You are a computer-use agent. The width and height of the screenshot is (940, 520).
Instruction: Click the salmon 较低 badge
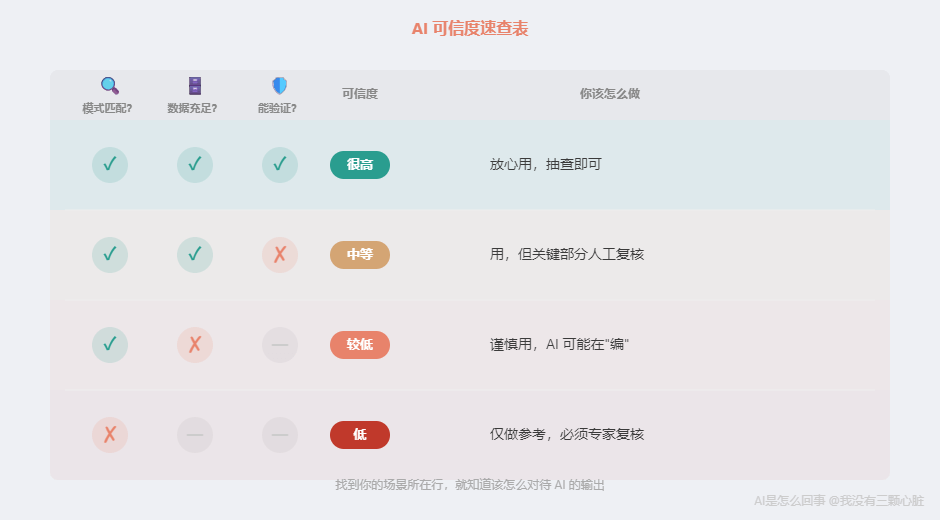click(x=360, y=345)
